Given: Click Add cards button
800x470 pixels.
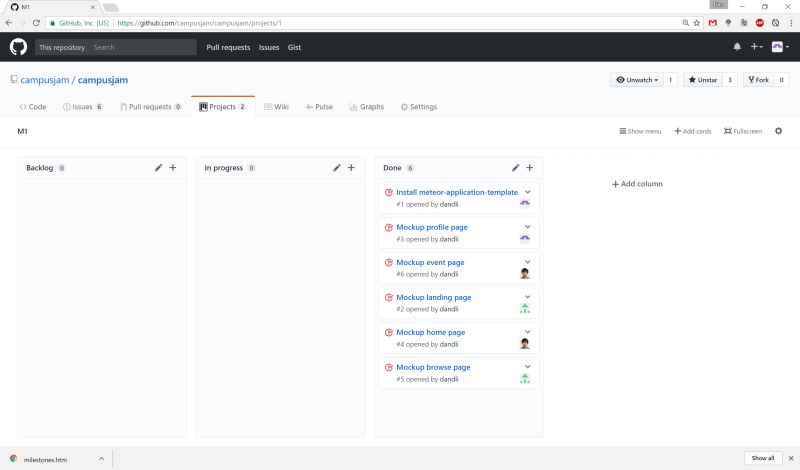Looking at the screenshot, I should click(692, 131).
